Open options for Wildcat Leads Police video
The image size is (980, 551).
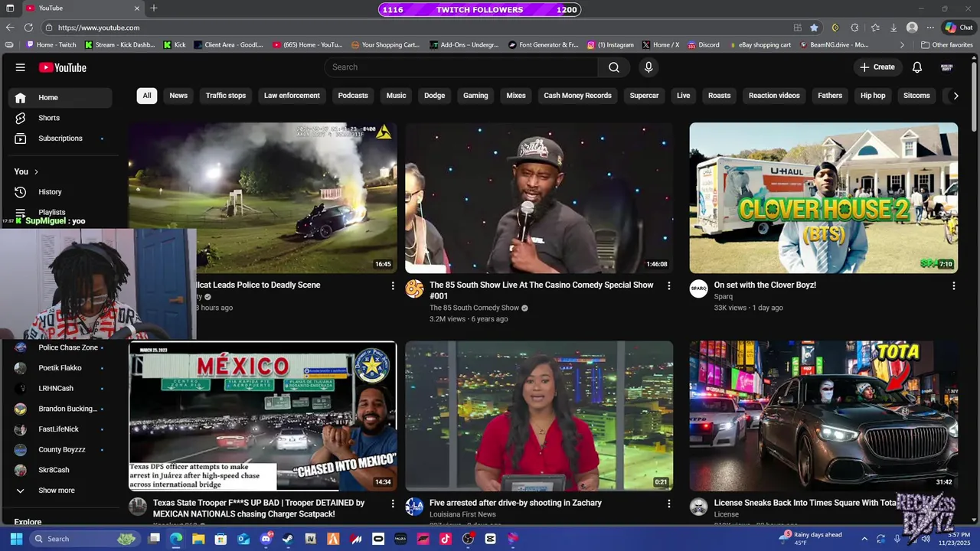coord(393,285)
